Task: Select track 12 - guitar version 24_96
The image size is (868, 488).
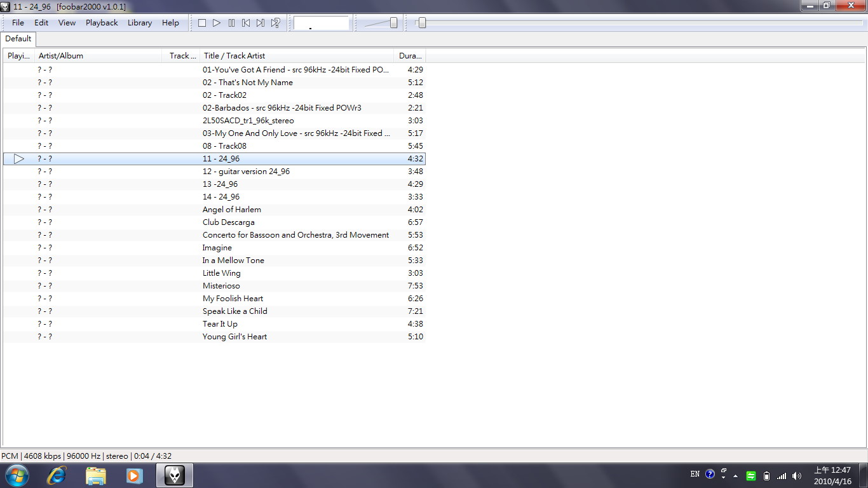Action: tap(214, 172)
